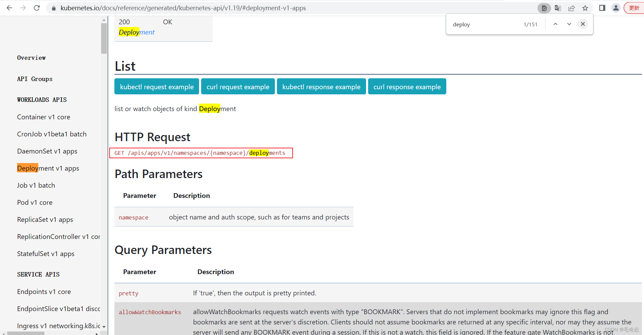
Task: Click the GET deployments request path
Action: click(x=200, y=153)
